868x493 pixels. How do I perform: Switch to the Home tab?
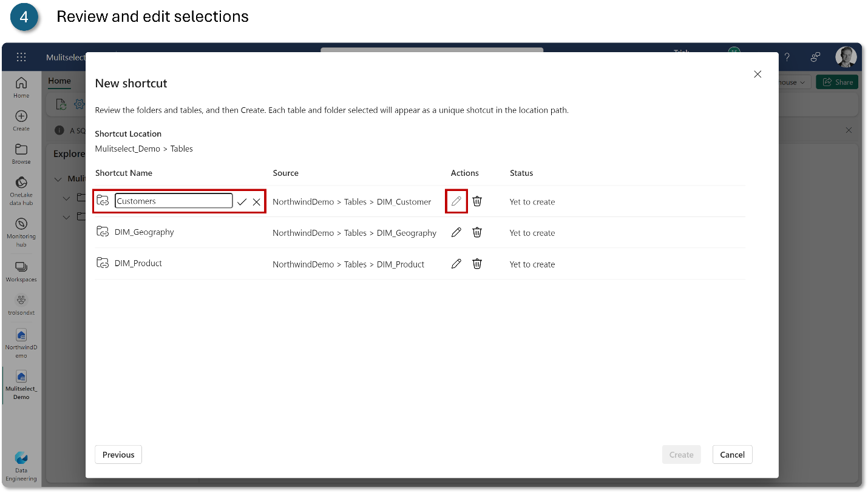coord(59,80)
